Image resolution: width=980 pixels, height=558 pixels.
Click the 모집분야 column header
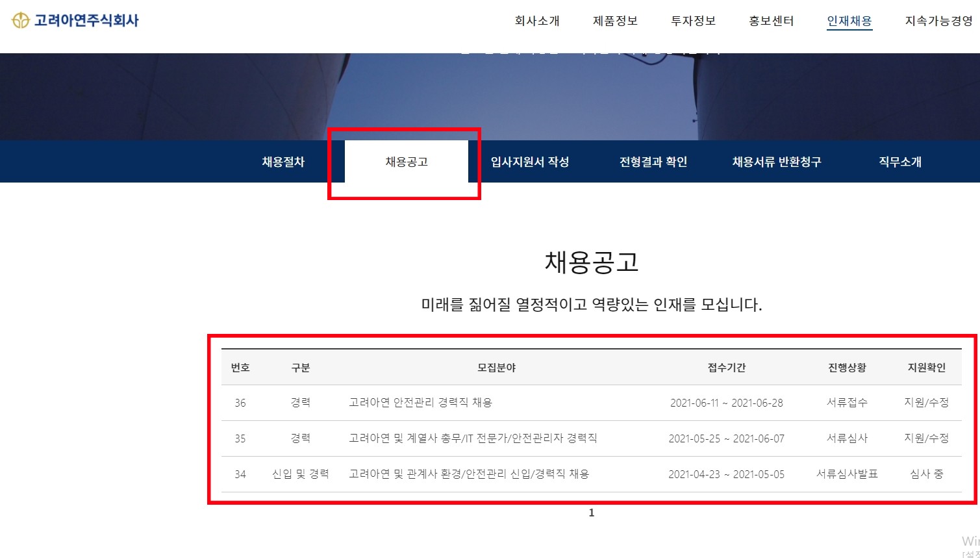(496, 367)
